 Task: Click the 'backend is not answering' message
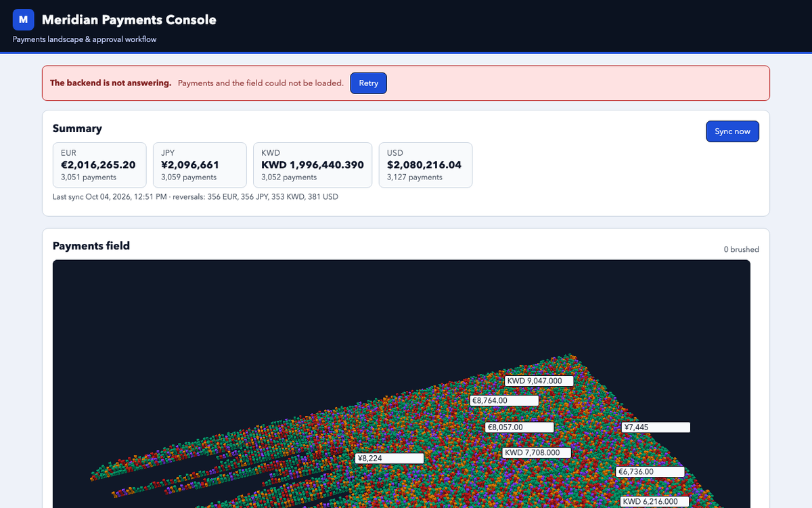pyautogui.click(x=111, y=83)
